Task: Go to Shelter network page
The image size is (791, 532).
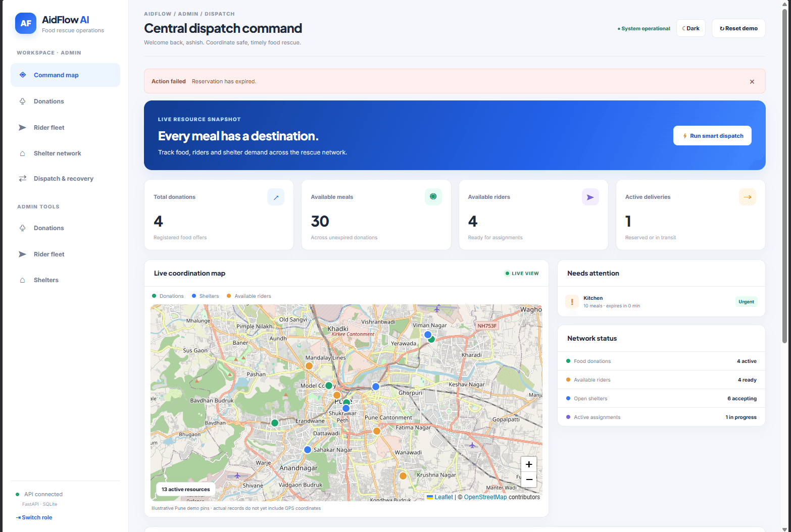Action: (65, 153)
